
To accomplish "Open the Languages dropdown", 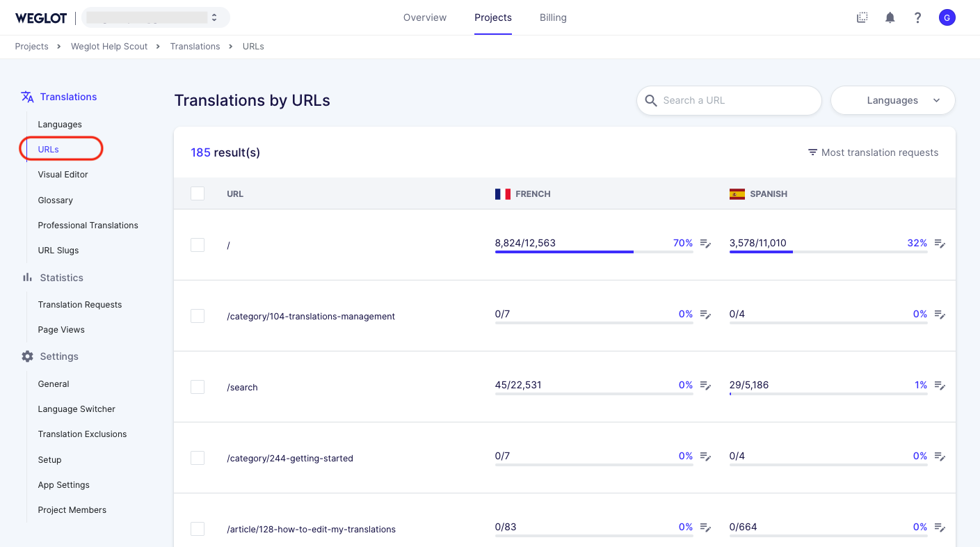I will coord(892,100).
